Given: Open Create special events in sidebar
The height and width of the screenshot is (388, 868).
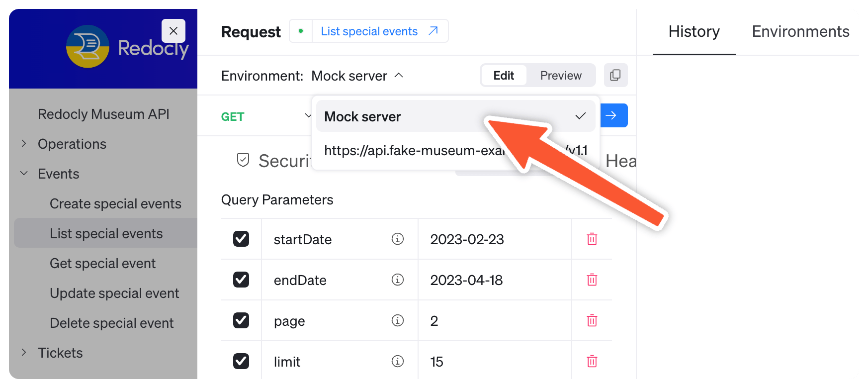Looking at the screenshot, I should (115, 203).
